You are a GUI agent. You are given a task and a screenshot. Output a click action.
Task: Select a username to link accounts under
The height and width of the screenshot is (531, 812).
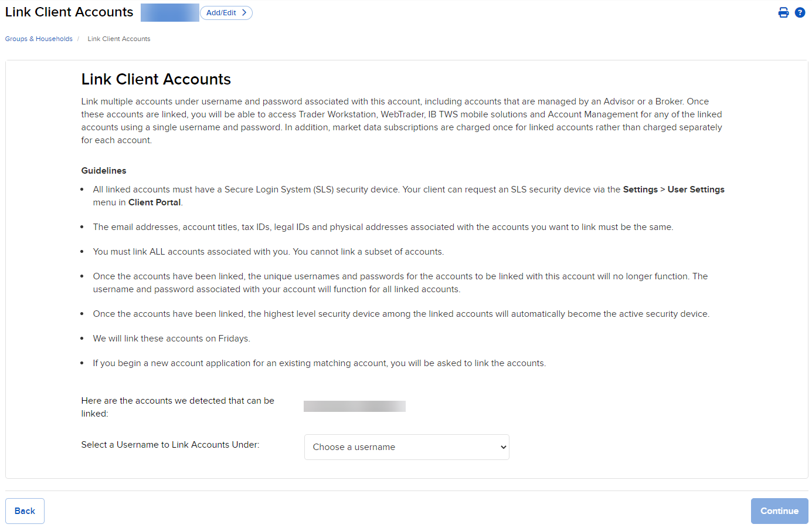[x=406, y=447]
